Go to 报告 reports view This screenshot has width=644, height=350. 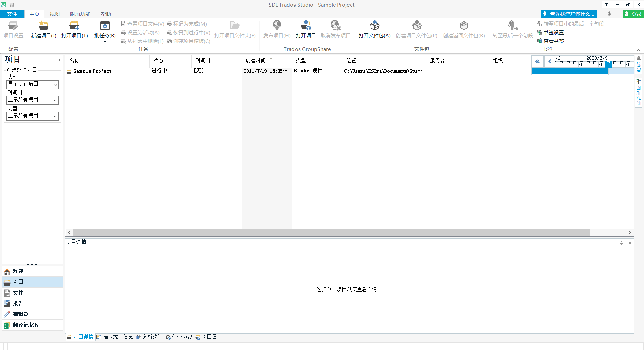pyautogui.click(x=33, y=304)
